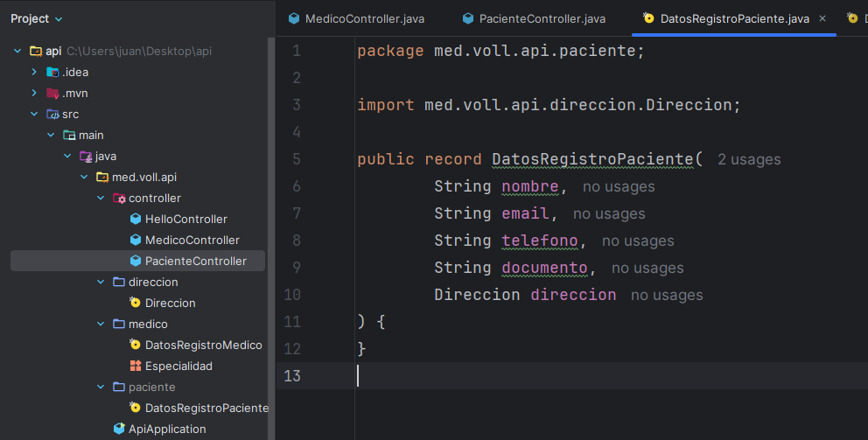Select the DatosRegistroPaciente.java editor tab
Image resolution: width=868 pixels, height=440 pixels.
tap(734, 19)
